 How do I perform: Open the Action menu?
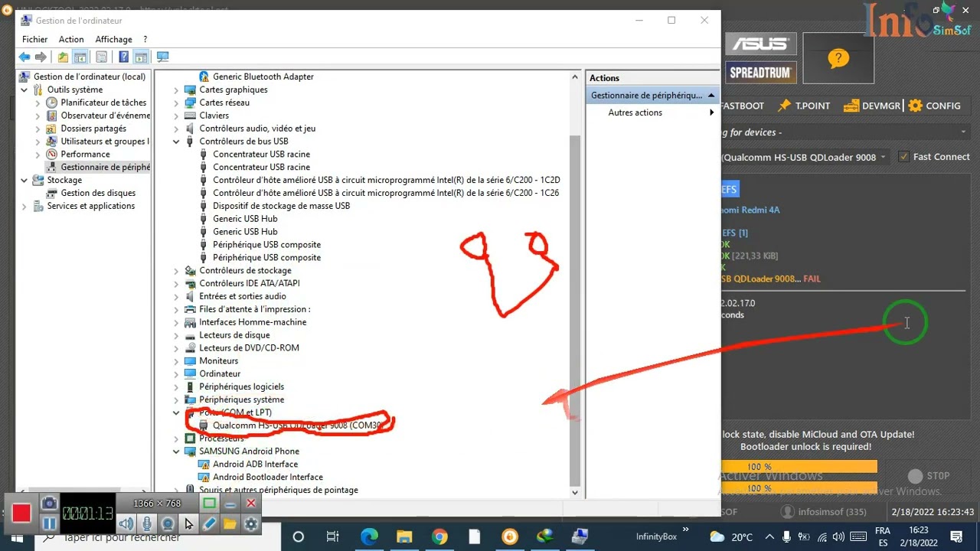click(71, 39)
